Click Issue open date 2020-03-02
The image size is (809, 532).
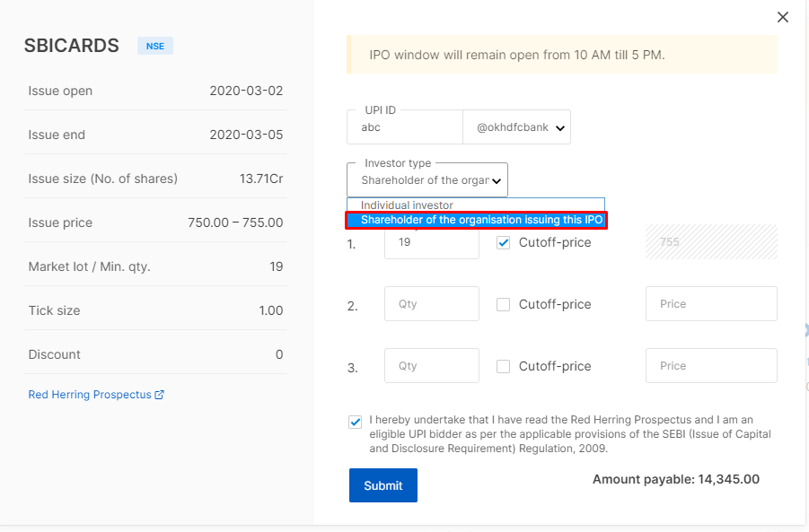tap(246, 91)
